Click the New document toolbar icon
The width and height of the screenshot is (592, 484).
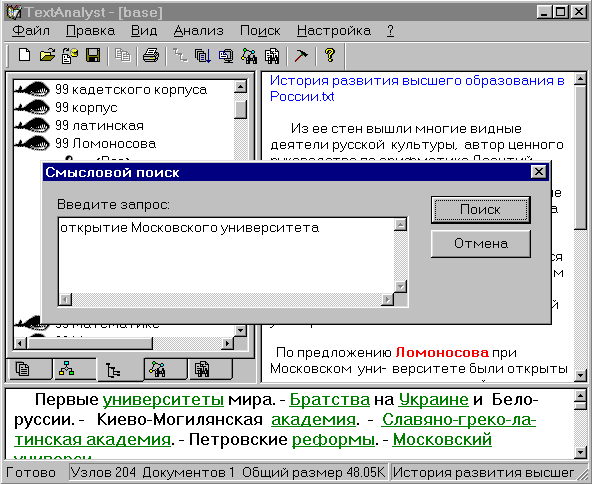(x=25, y=55)
